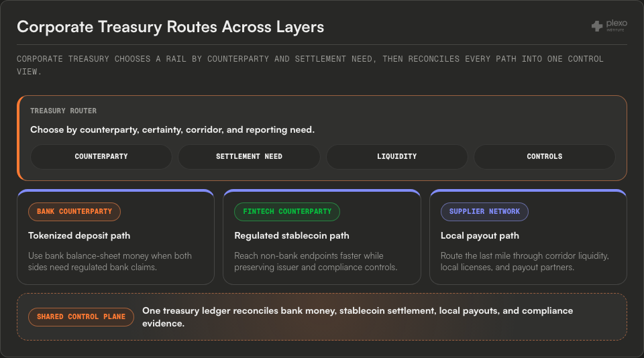Screen dimensions: 644x358
Task: Click the Plexo Institute logo icon
Action: (x=597, y=26)
